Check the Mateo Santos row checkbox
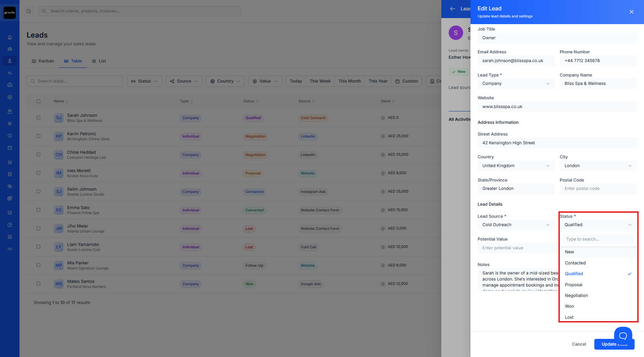Viewport: 644px width, 357px height. point(38,284)
